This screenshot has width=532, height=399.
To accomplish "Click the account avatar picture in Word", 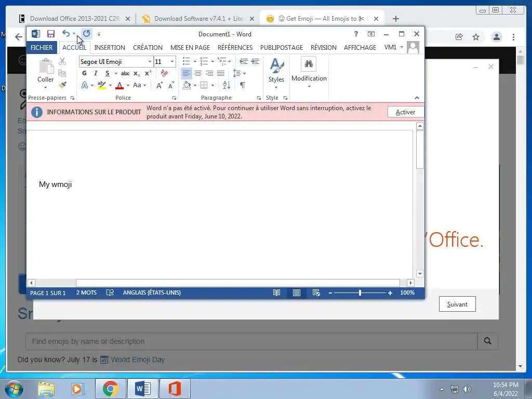I will 413,47.
